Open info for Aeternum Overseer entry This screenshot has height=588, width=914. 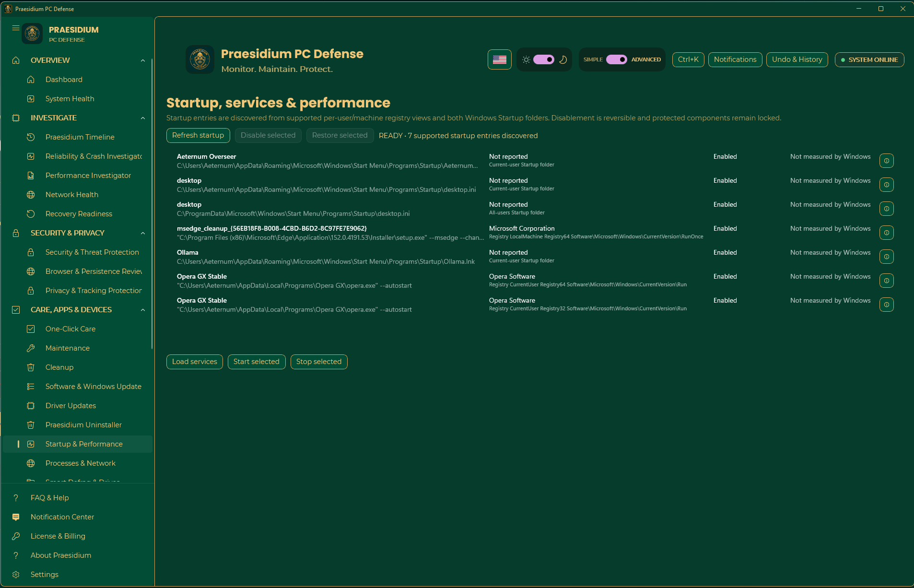[x=887, y=161]
